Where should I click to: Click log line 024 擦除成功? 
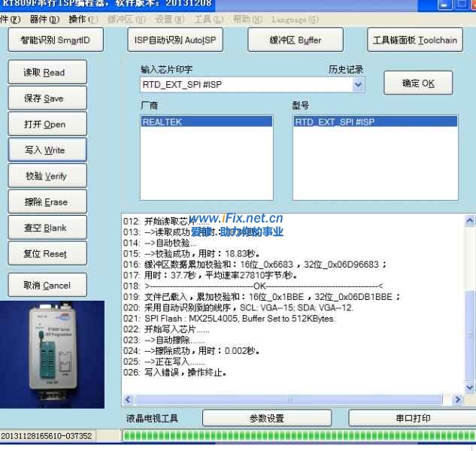click(x=191, y=351)
